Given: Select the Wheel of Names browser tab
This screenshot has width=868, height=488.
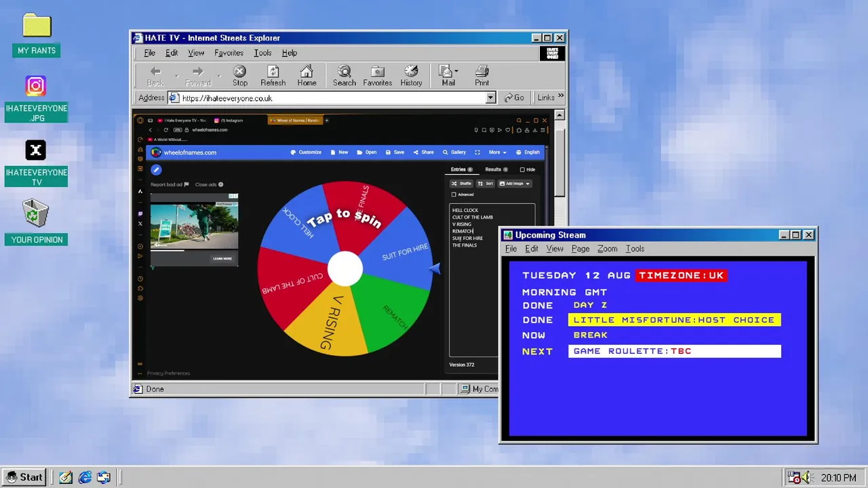Looking at the screenshot, I should [x=295, y=120].
